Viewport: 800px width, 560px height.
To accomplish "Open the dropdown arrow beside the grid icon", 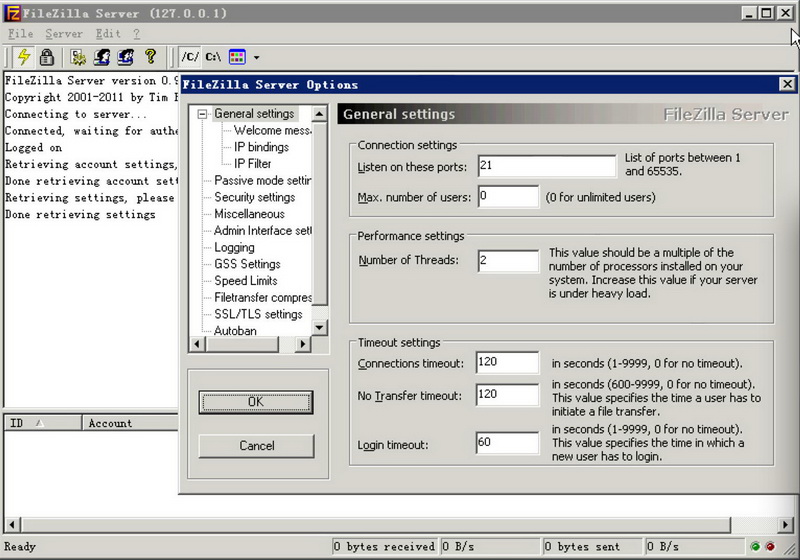I will click(x=256, y=58).
